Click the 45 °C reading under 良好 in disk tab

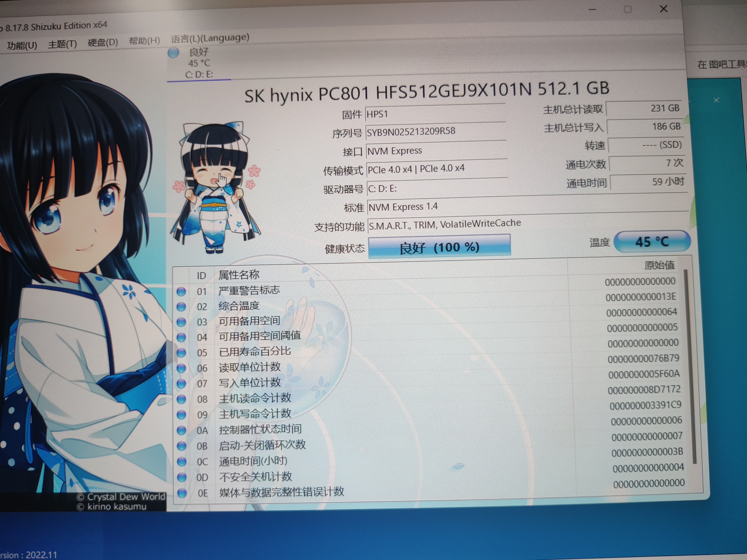point(199,63)
